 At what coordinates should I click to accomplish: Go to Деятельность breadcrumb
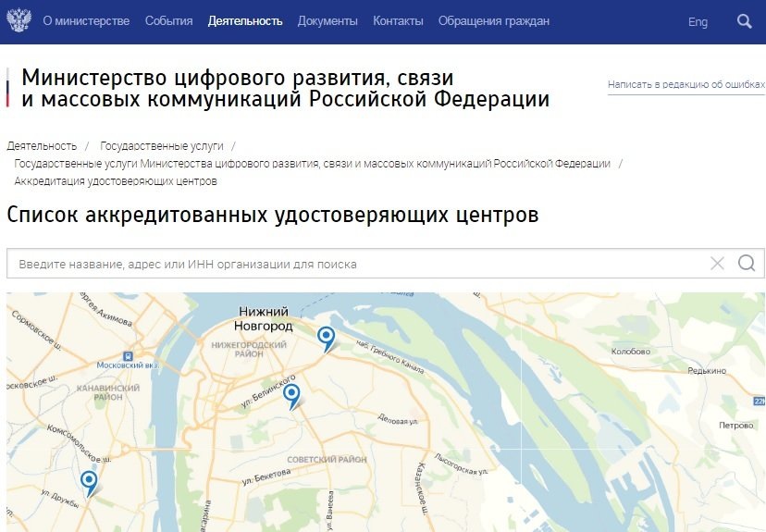click(x=42, y=146)
